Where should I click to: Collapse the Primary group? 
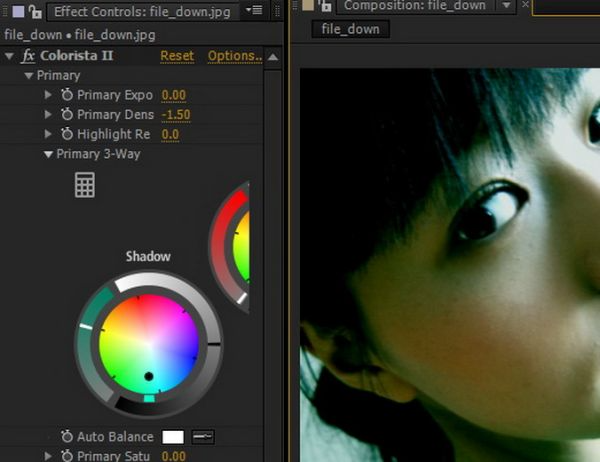29,76
